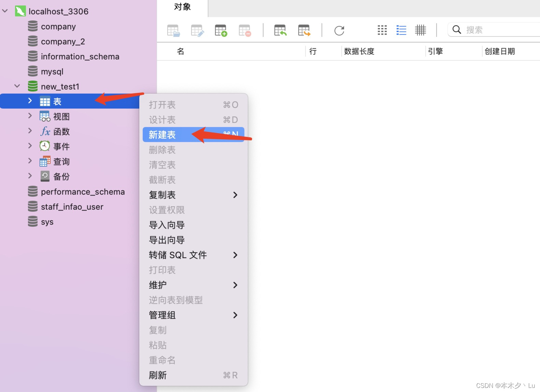This screenshot has height=392, width=540.
Task: Click the 设置权限 menu entry
Action: pos(194,210)
